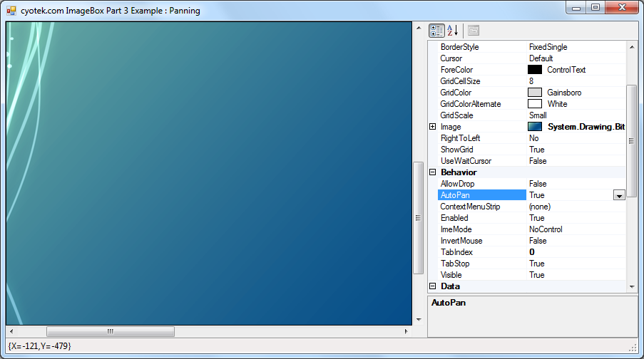644x359 pixels.
Task: Click on the image box picture
Action: point(209,173)
